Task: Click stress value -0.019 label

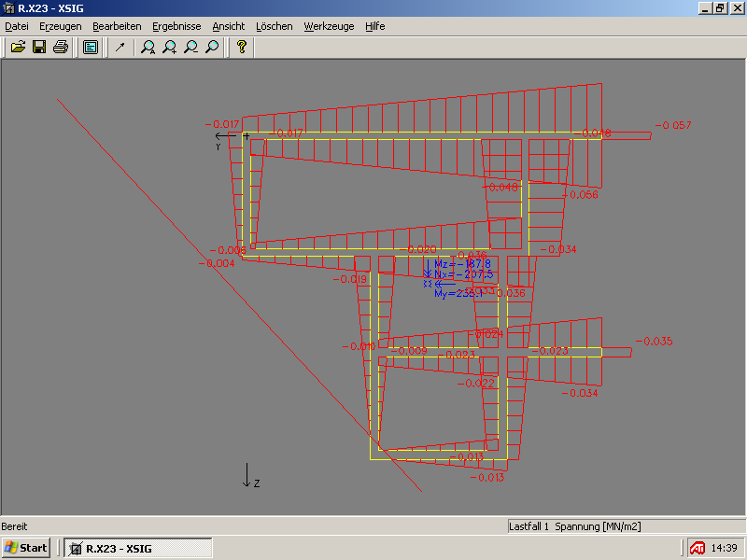Action: point(350,279)
